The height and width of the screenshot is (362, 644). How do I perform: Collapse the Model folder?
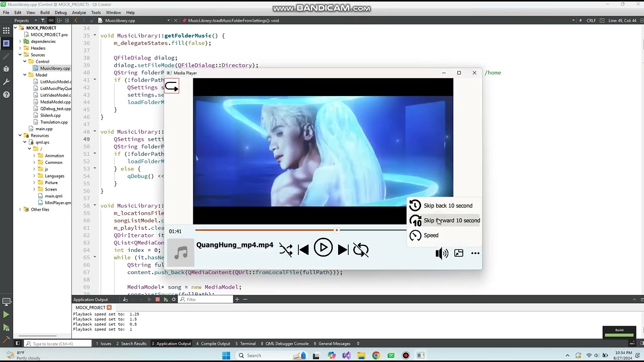[25, 75]
